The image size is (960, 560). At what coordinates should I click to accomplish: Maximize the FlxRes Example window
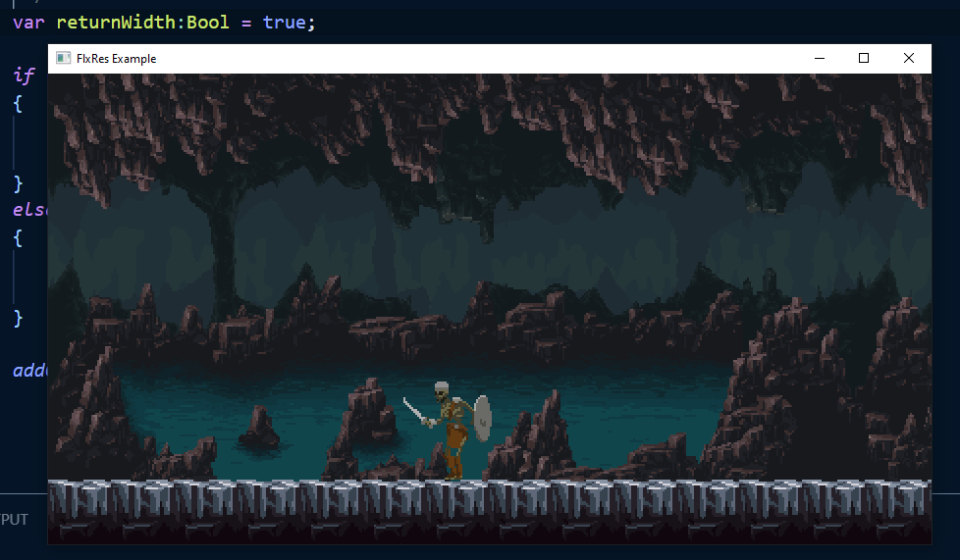point(863,58)
